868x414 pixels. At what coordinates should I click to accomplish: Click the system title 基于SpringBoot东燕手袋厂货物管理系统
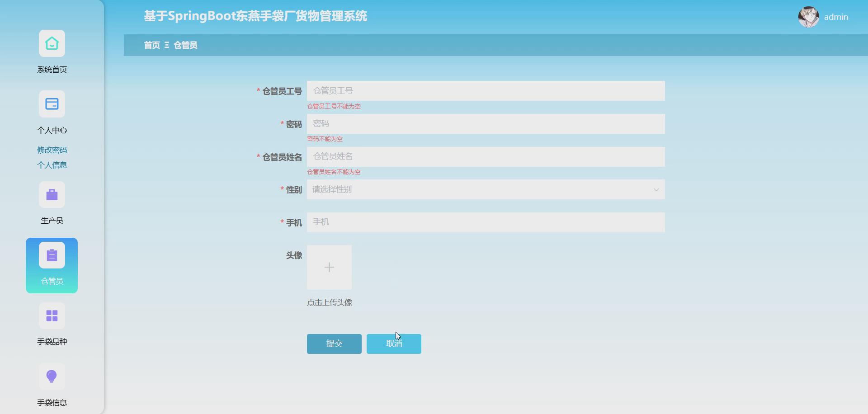(x=255, y=16)
